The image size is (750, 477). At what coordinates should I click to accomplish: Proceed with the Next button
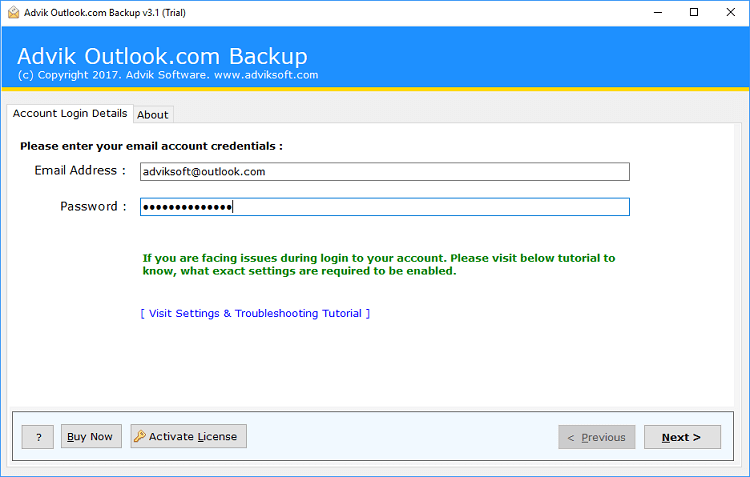pyautogui.click(x=682, y=437)
